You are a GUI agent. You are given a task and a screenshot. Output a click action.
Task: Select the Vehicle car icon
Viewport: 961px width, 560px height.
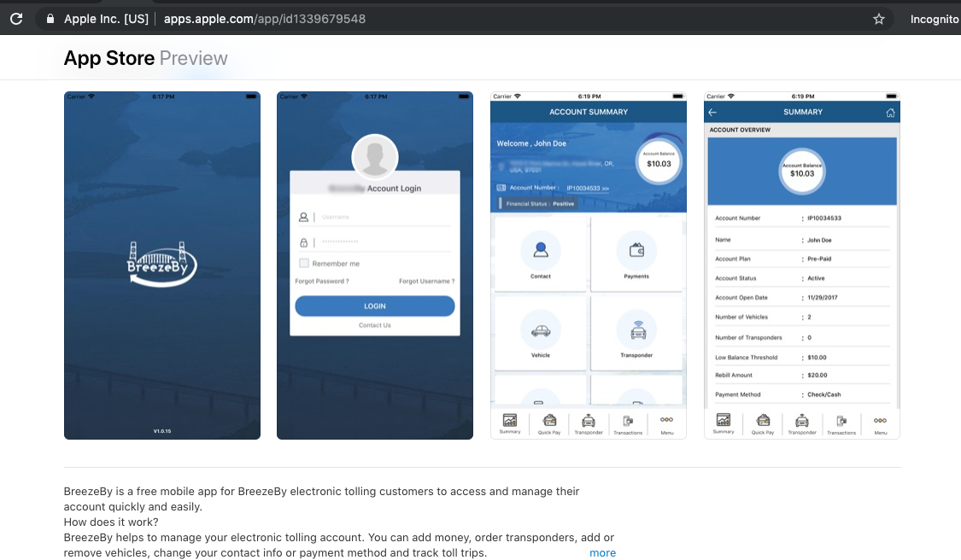point(540,330)
